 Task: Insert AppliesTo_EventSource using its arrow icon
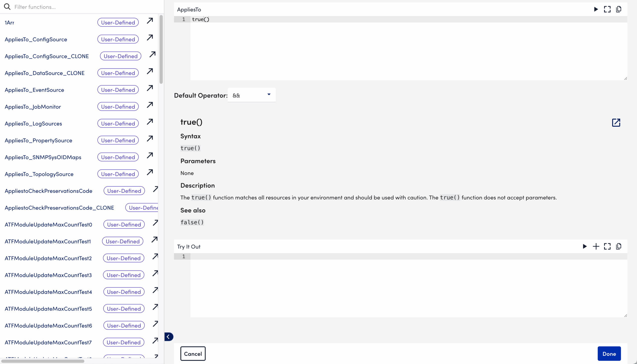[150, 88]
